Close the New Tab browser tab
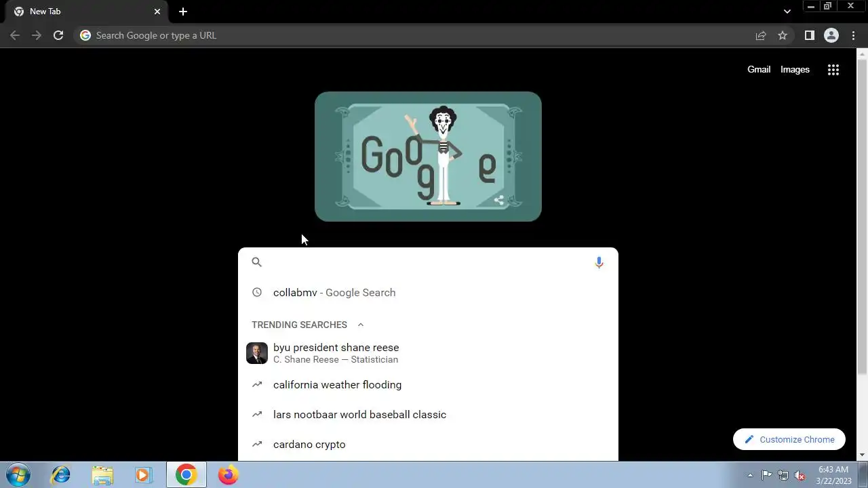 click(157, 12)
